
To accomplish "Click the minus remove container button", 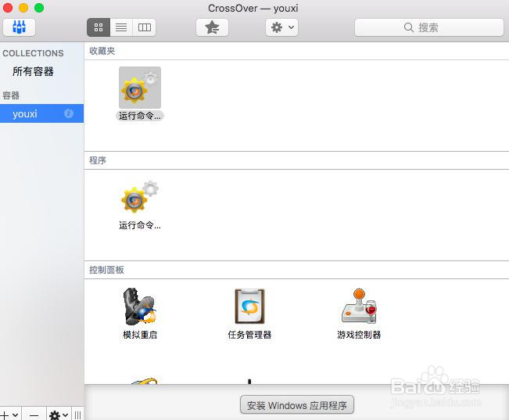I will tap(34, 415).
